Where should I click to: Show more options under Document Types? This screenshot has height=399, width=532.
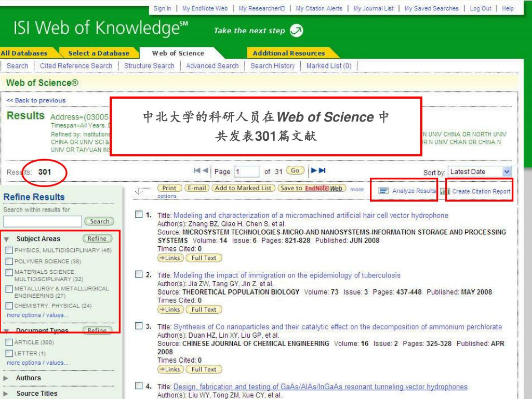pos(37,363)
